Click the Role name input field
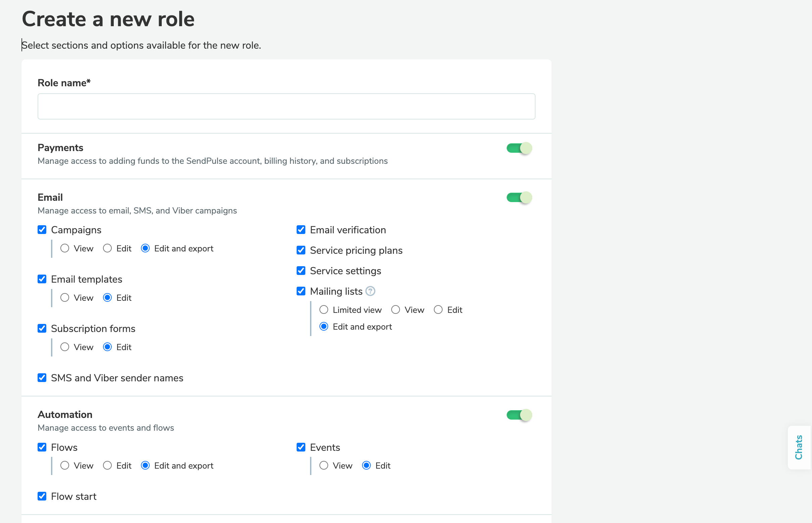The width and height of the screenshot is (812, 523). tap(286, 106)
